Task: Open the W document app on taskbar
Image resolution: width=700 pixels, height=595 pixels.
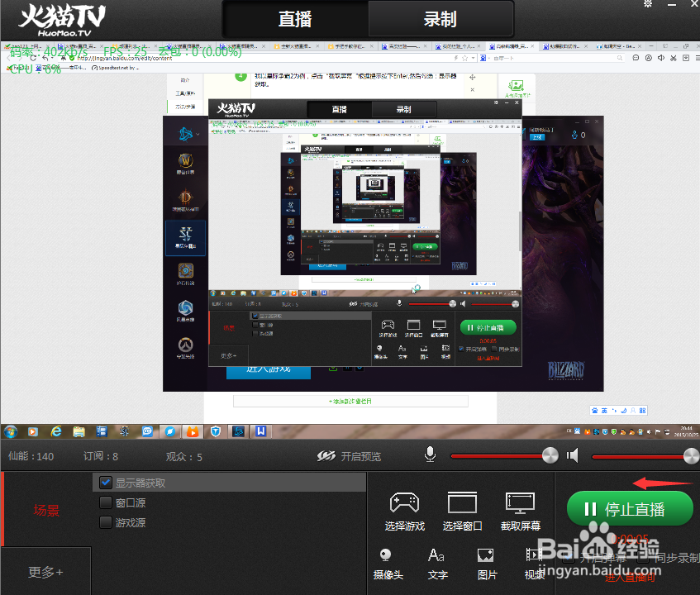Action: coord(260,431)
